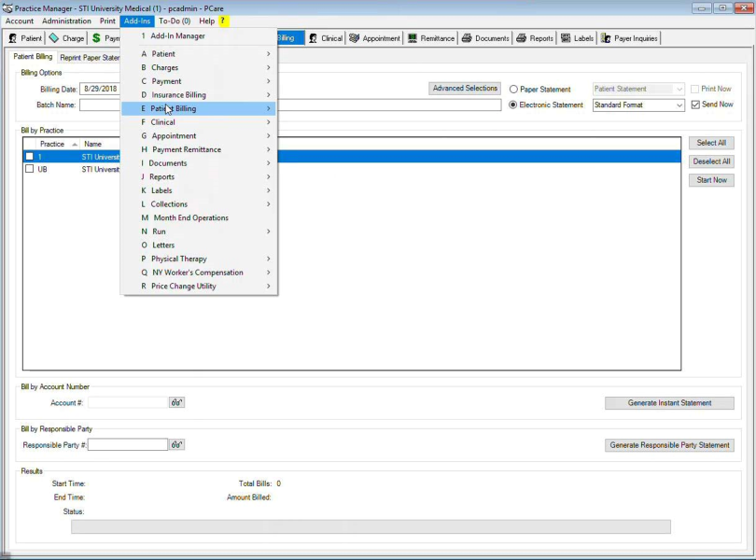Image resolution: width=756 pixels, height=560 pixels.
Task: Check the UB practice row checkbox
Action: (30, 170)
